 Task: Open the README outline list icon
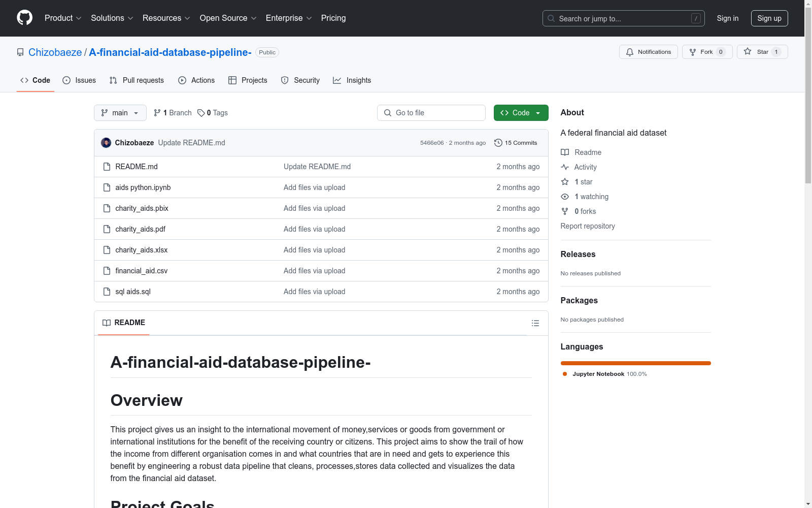[535, 323]
